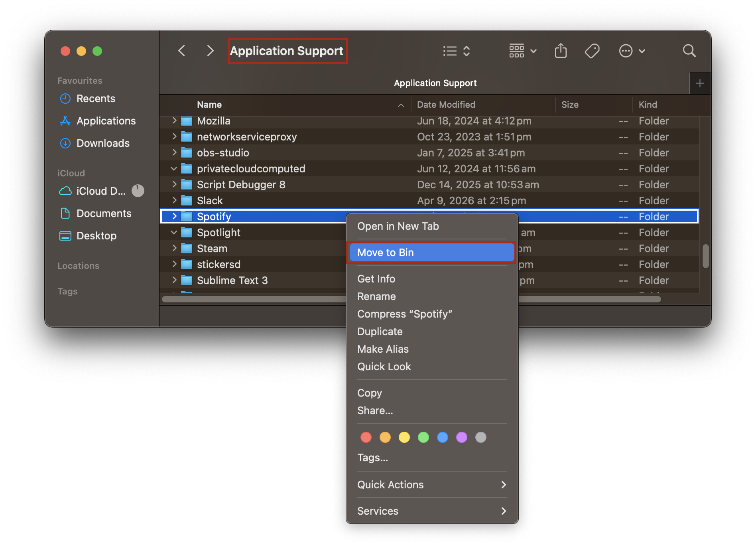
Task: Apply the blue tag color
Action: [x=443, y=437]
